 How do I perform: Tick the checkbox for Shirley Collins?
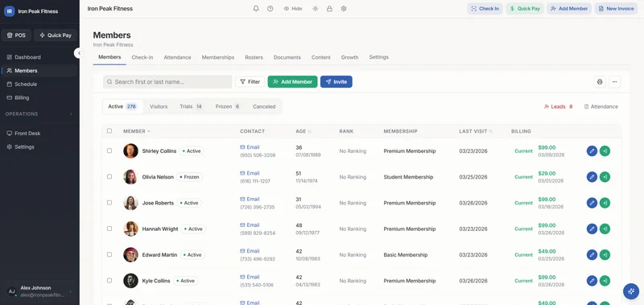click(109, 150)
